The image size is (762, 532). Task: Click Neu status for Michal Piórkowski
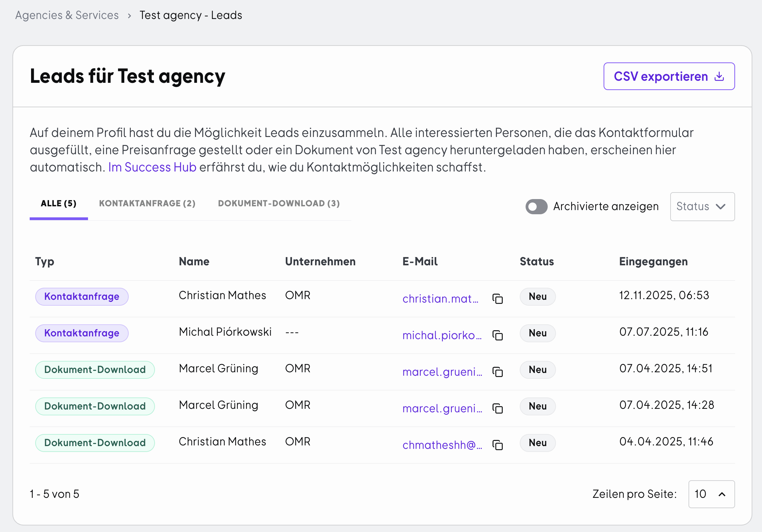(x=538, y=333)
